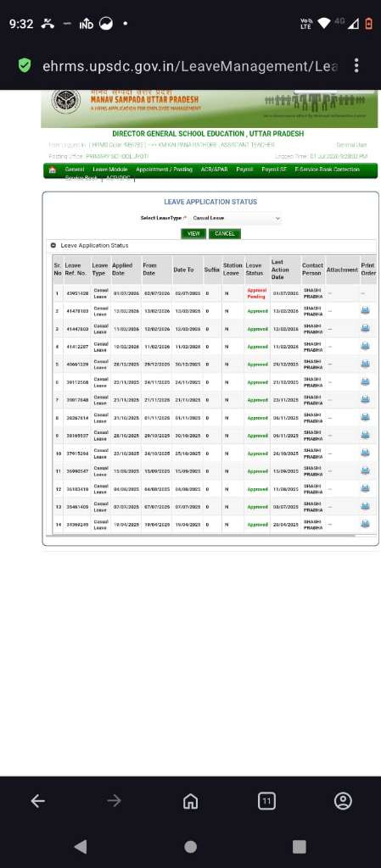This screenshot has height=868, width=381.
Task: Open the Payroll SE menu
Action: (x=274, y=170)
